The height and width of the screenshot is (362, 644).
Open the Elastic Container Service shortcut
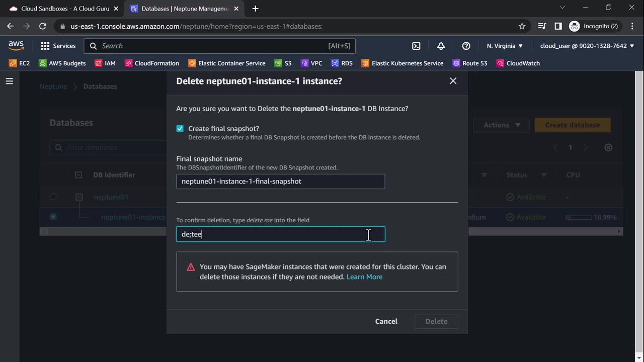[227, 63]
